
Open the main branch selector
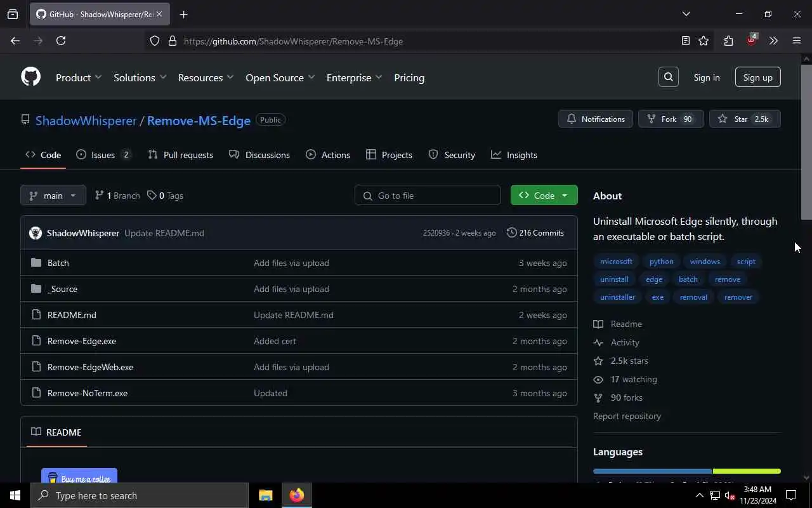[53, 196]
